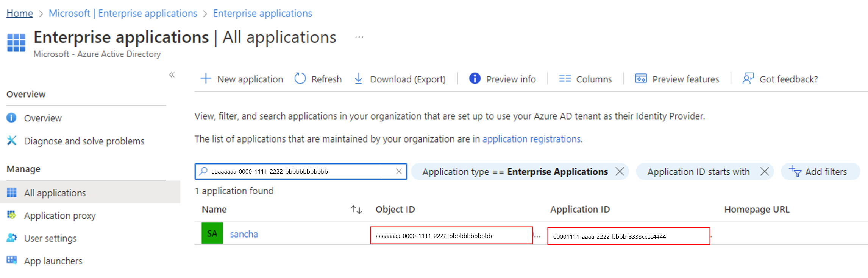Open User settings in sidebar

click(x=50, y=238)
